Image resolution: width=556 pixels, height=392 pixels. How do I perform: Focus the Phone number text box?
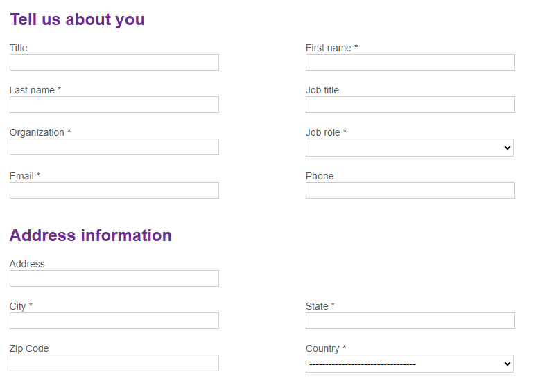pyautogui.click(x=410, y=190)
